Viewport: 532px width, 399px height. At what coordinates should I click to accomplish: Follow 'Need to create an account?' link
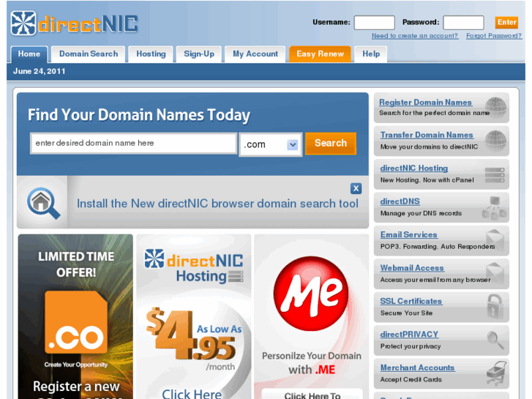(415, 36)
